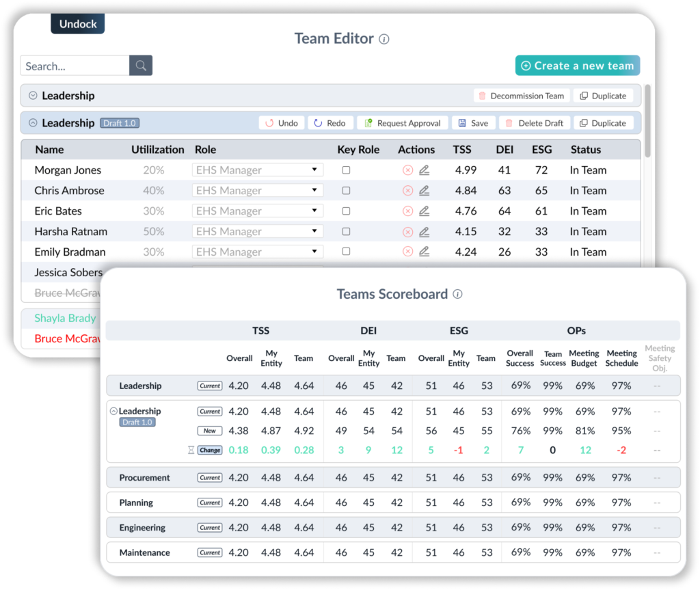This screenshot has height=590, width=700.
Task: Click the Create a new team button
Action: pyautogui.click(x=577, y=65)
